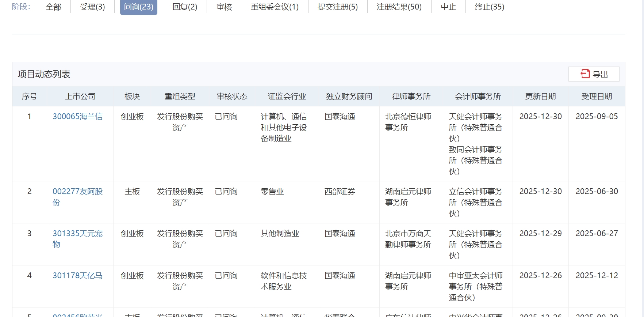Select the 审核 stage filter
644x317 pixels.
point(224,7)
